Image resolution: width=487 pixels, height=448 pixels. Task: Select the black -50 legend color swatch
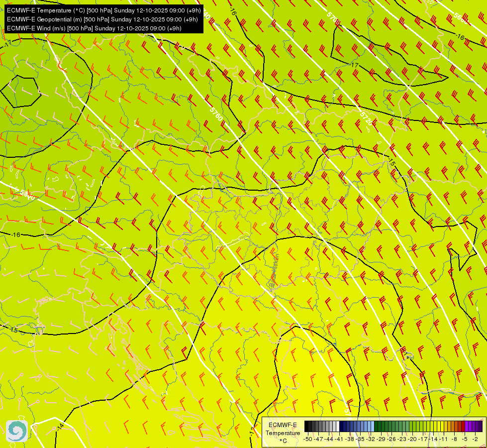pyautogui.click(x=306, y=426)
